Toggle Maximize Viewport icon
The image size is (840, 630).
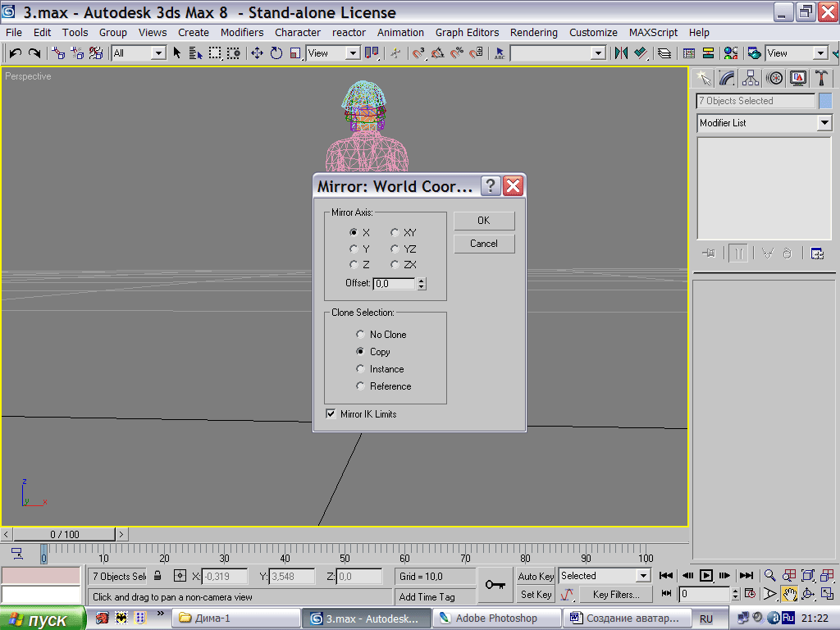827,594
